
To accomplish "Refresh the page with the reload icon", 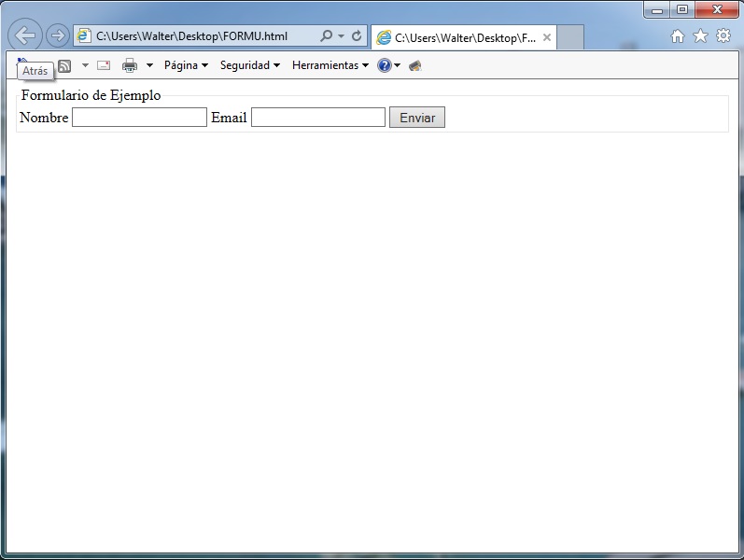I will (x=357, y=36).
